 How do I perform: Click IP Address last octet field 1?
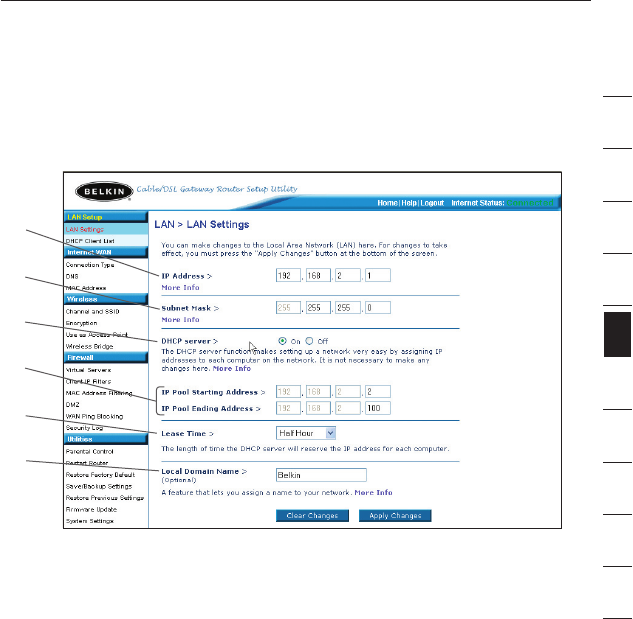point(378,275)
